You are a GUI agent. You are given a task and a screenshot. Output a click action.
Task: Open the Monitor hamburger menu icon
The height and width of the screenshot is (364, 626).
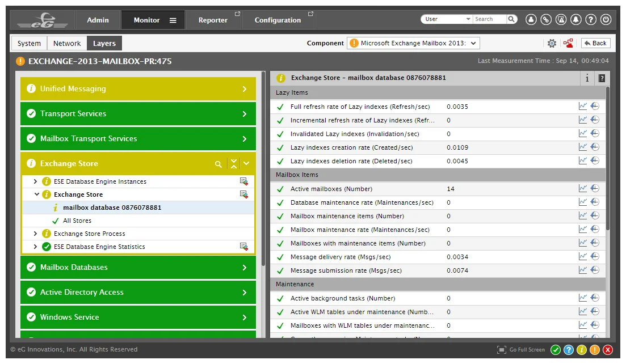173,20
